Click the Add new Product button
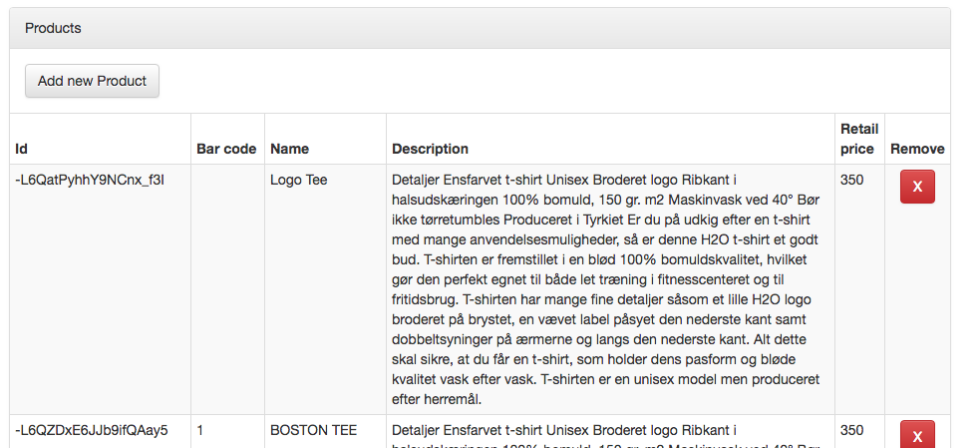 coord(92,81)
